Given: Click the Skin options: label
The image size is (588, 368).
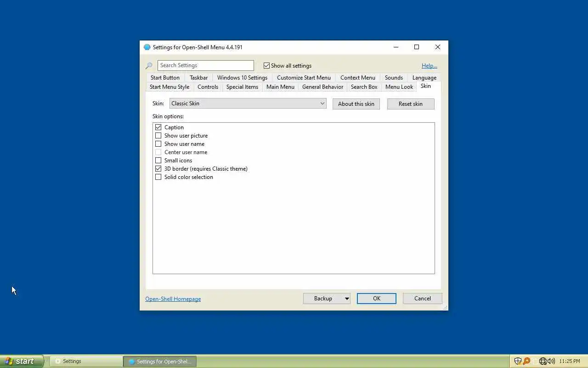Looking at the screenshot, I should coord(168,116).
